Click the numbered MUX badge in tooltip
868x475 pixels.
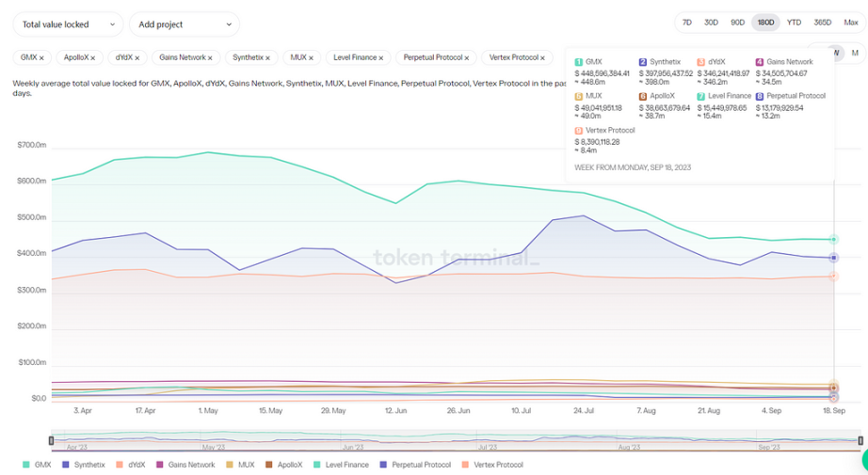(x=578, y=96)
